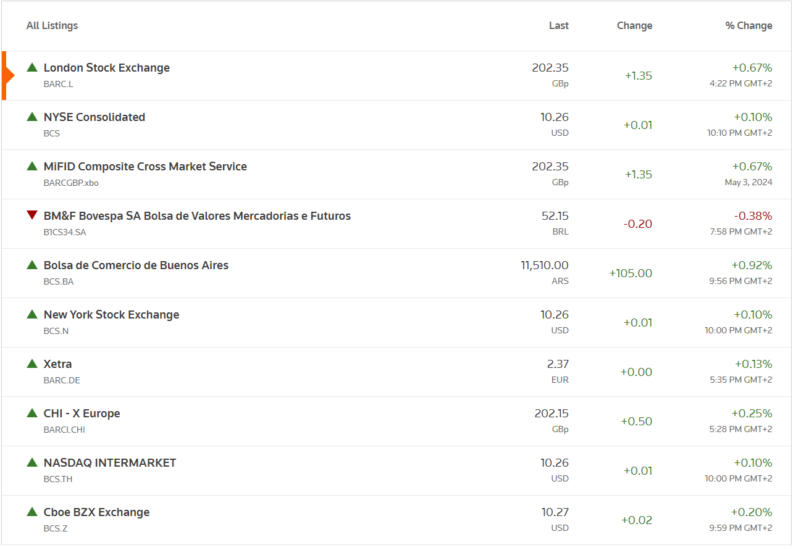Click red down arrow beside BM&F Bovespa
The height and width of the screenshot is (550, 793).
coord(32,216)
